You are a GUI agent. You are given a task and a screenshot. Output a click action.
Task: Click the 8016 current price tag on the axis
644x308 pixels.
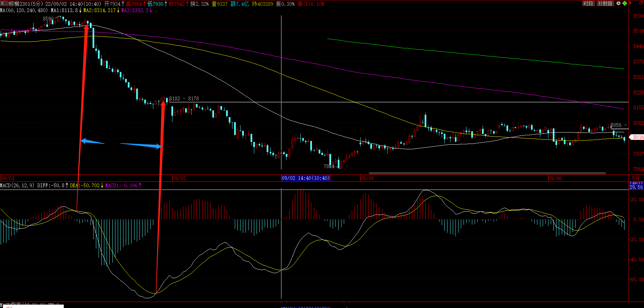click(x=637, y=137)
